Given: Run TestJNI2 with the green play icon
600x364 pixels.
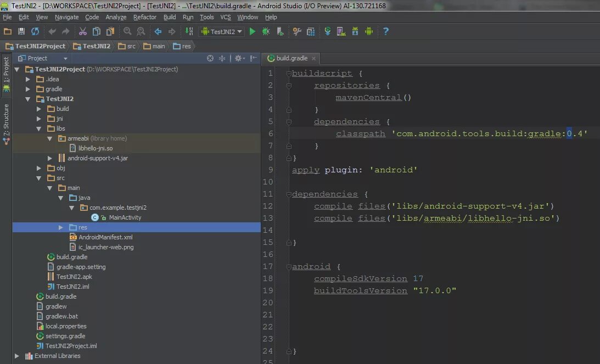Looking at the screenshot, I should (x=252, y=31).
